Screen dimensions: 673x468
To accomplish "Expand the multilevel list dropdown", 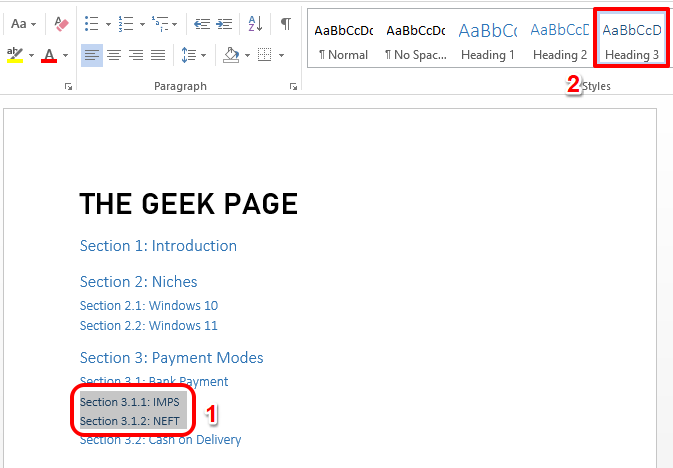I will coord(175,24).
